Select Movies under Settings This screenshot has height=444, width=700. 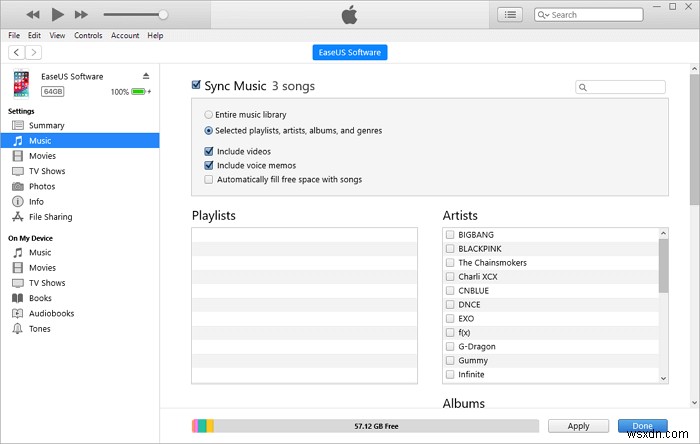[80, 156]
